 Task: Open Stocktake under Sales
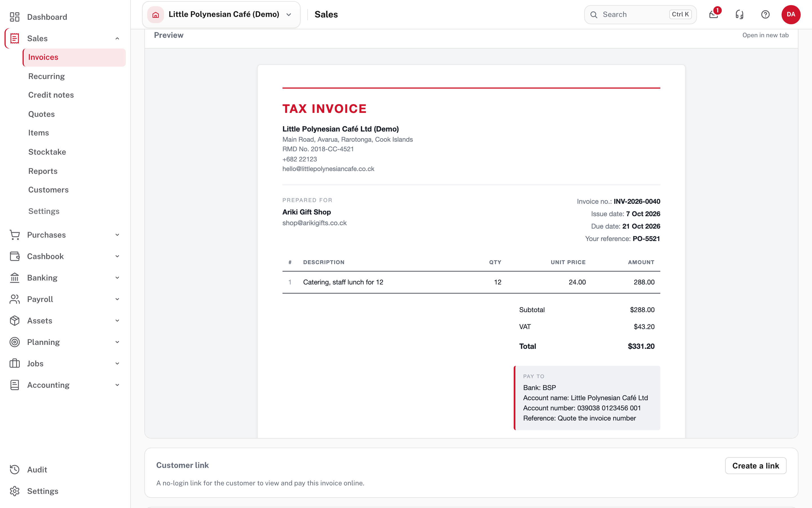[x=47, y=152]
